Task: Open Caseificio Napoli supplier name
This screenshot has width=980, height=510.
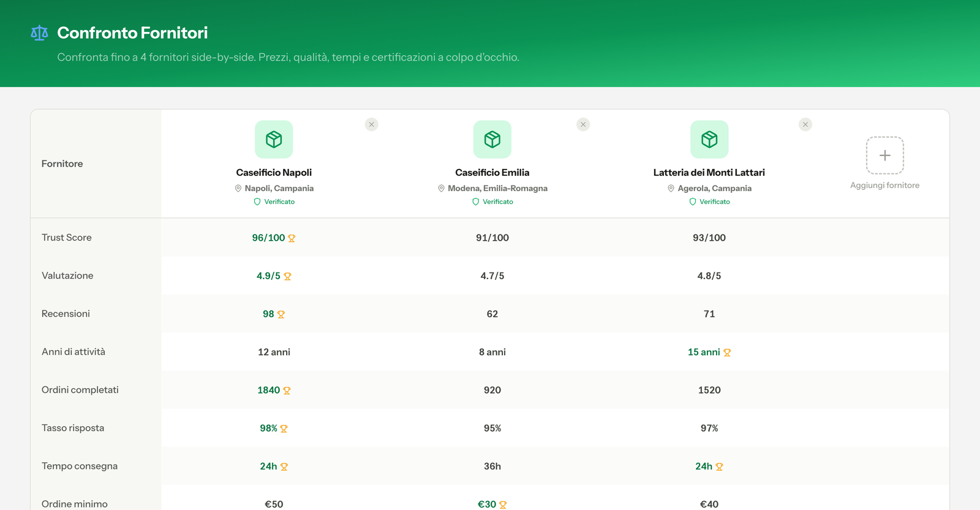Action: tap(274, 173)
